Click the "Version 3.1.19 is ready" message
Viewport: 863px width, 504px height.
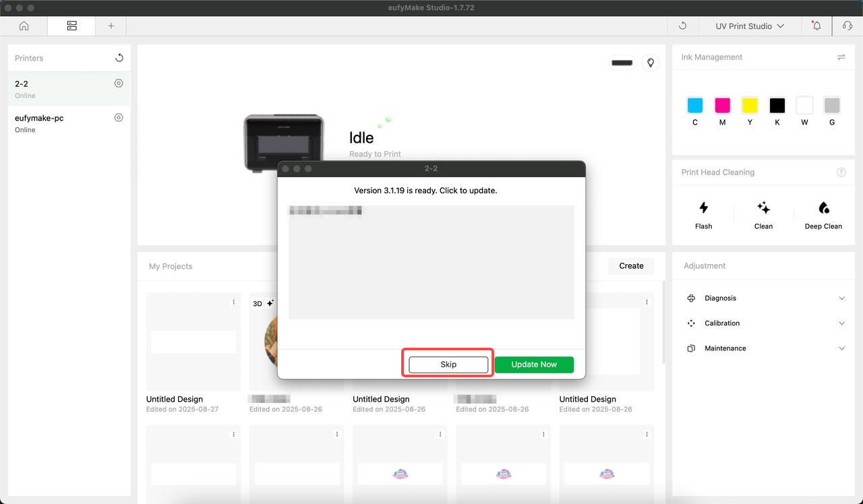(x=425, y=191)
